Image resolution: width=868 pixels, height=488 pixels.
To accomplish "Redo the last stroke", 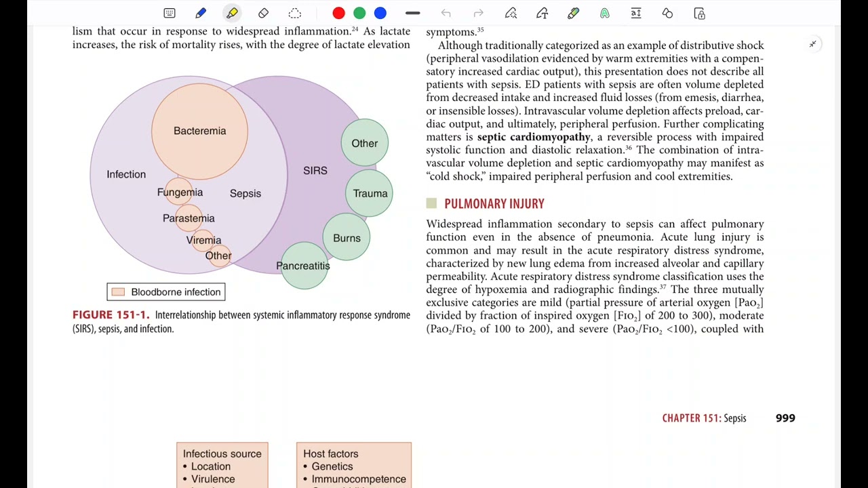I will coord(478,14).
